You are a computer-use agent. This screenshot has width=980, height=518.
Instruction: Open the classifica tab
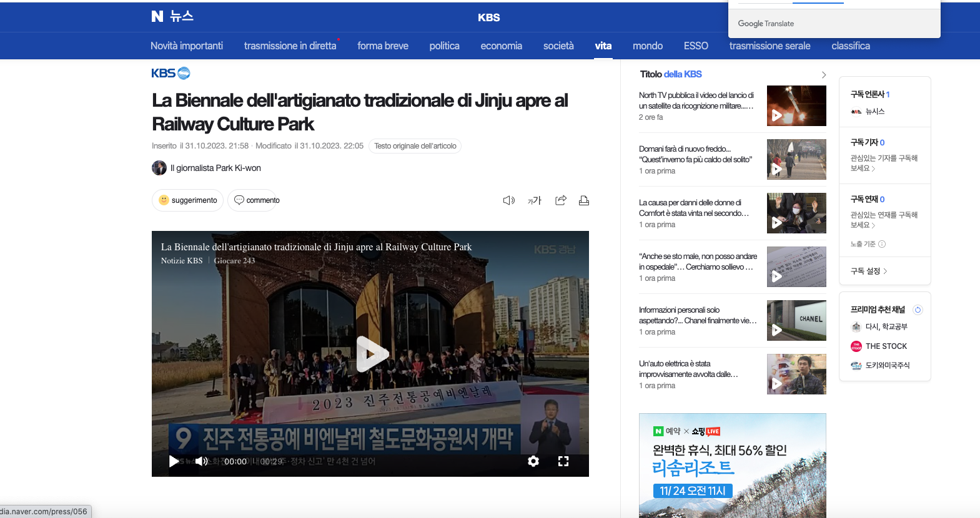(x=851, y=46)
